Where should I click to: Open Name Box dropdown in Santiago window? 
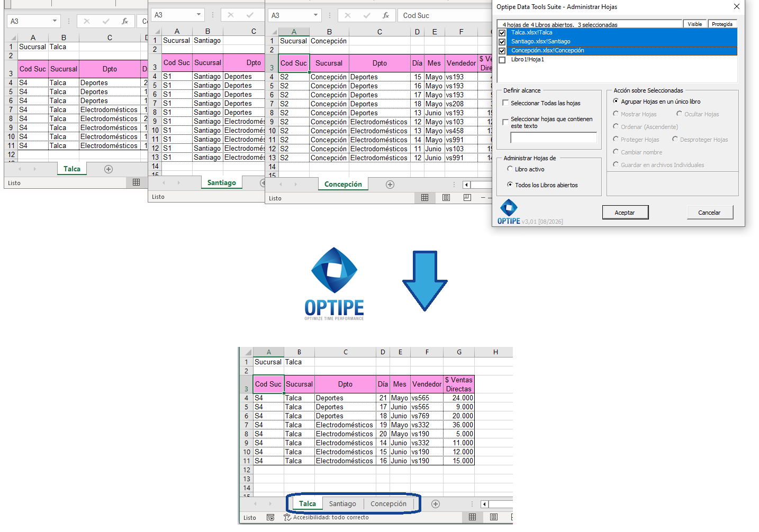coord(198,15)
